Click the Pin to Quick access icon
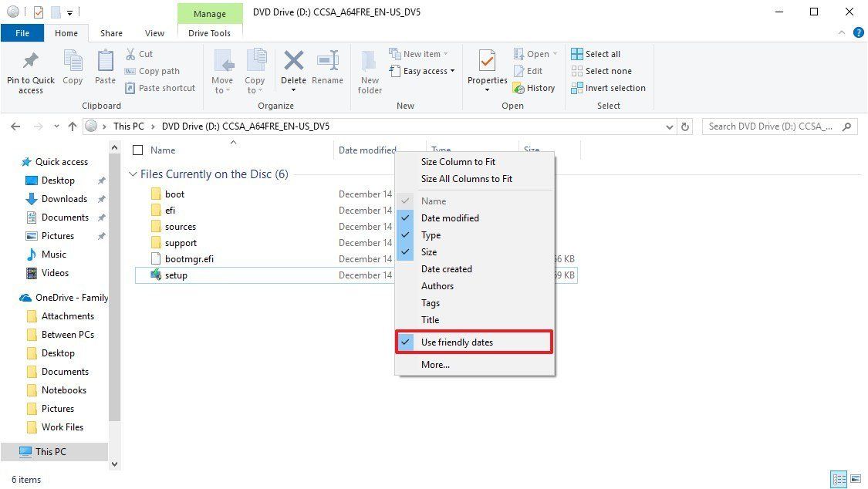868x489 pixels. 30,69
